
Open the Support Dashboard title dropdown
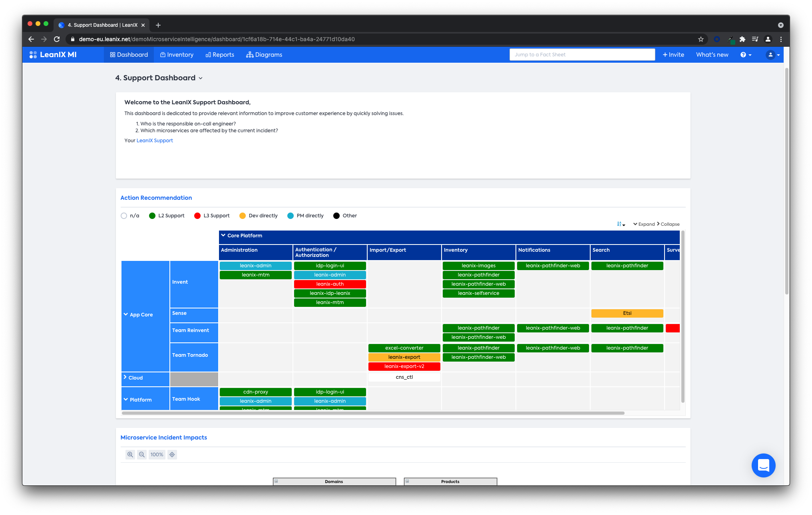pyautogui.click(x=200, y=78)
